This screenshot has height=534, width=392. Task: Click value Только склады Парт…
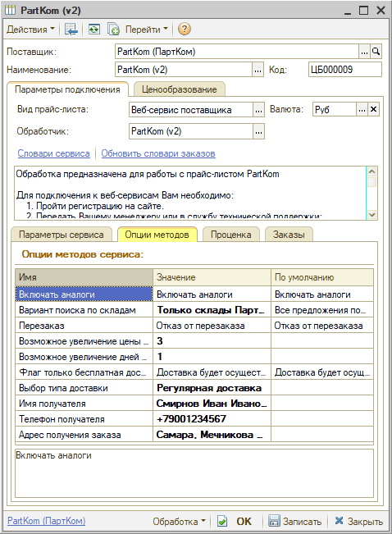[212, 310]
